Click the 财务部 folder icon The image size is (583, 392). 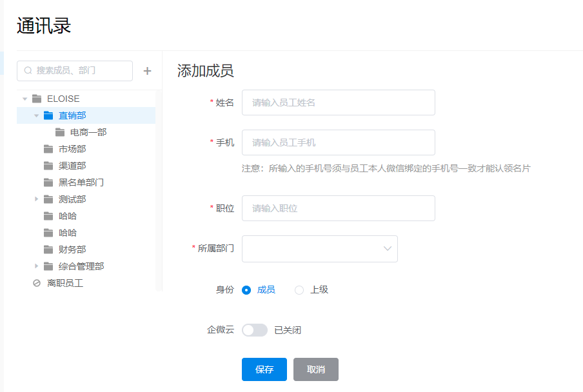(48, 250)
